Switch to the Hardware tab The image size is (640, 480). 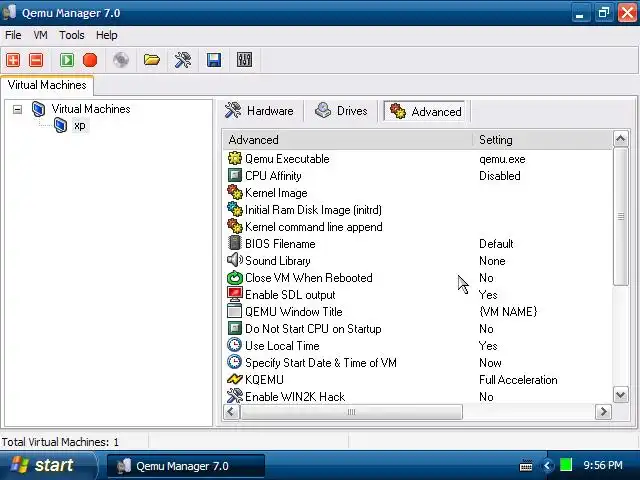[260, 111]
